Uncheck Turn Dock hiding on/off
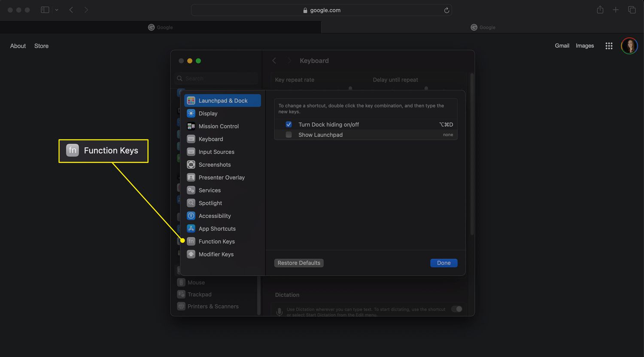Image resolution: width=644 pixels, height=357 pixels. (289, 125)
